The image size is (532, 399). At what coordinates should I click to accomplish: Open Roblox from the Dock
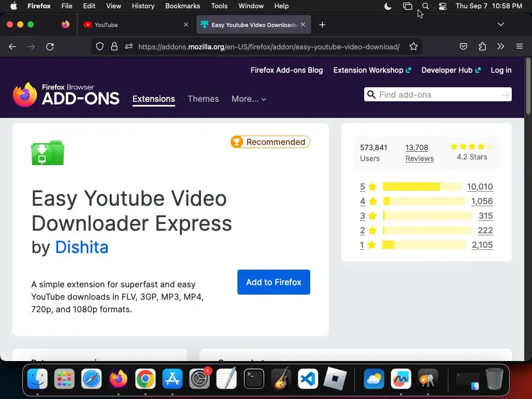pos(335,379)
